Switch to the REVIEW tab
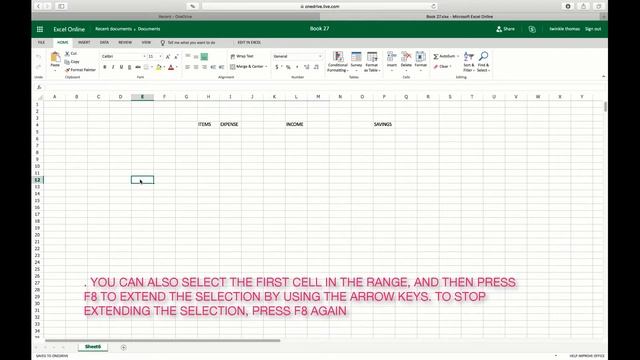This screenshot has width=640, height=360. click(x=125, y=42)
